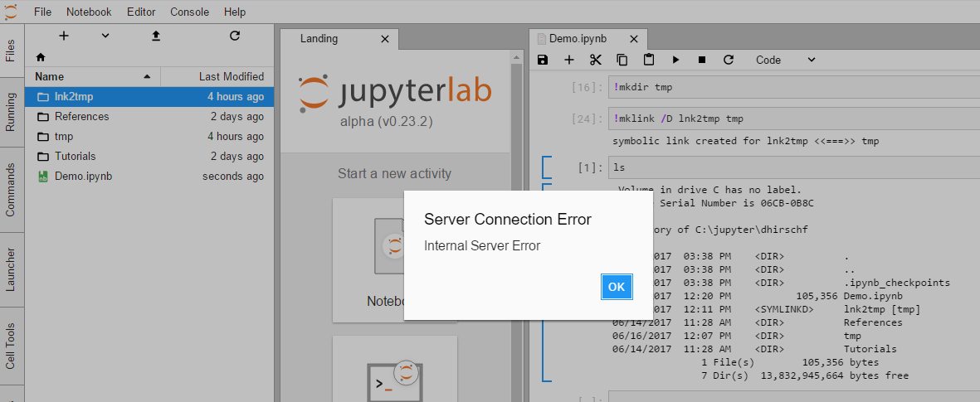Switch to the Commands sidebar tab
Viewport: 980px width, 402px height.
coord(11,190)
